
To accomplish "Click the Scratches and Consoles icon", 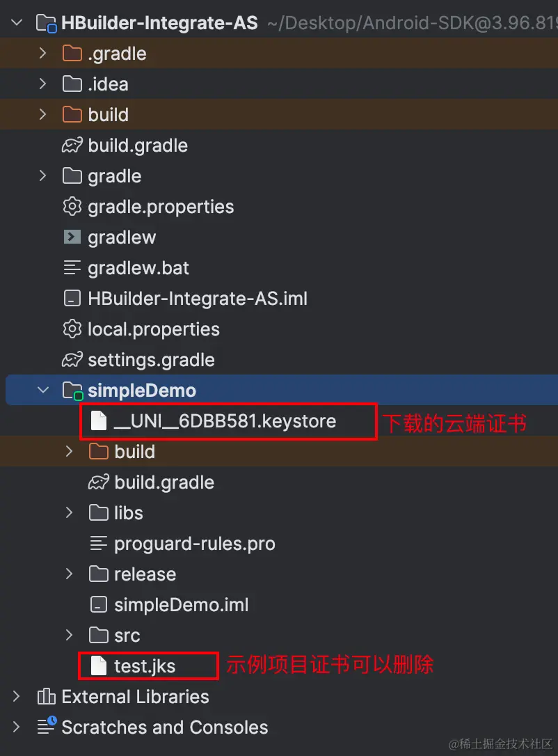I will (46, 727).
